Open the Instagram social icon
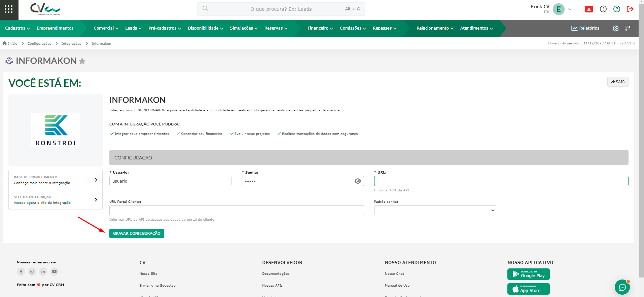The width and height of the screenshot is (644, 297). [32, 271]
